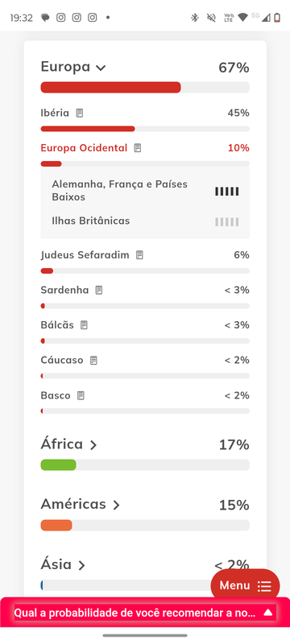Tap the Basco info document icon
This screenshot has height=644, width=290.
tap(81, 395)
